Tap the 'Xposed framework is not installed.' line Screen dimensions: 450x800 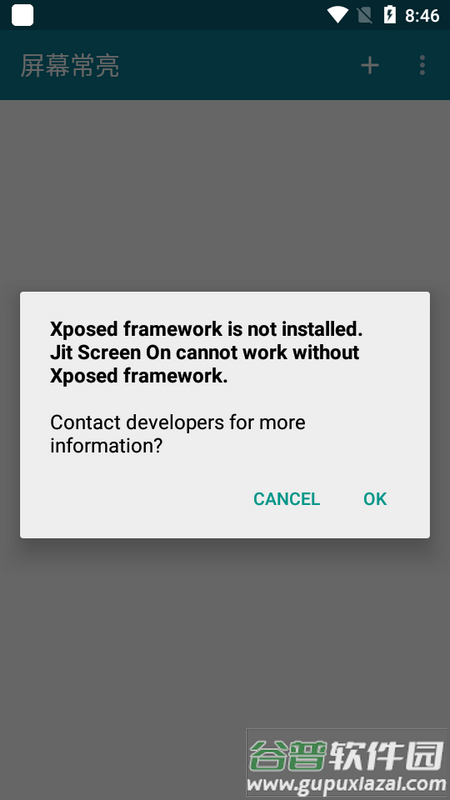(206, 330)
